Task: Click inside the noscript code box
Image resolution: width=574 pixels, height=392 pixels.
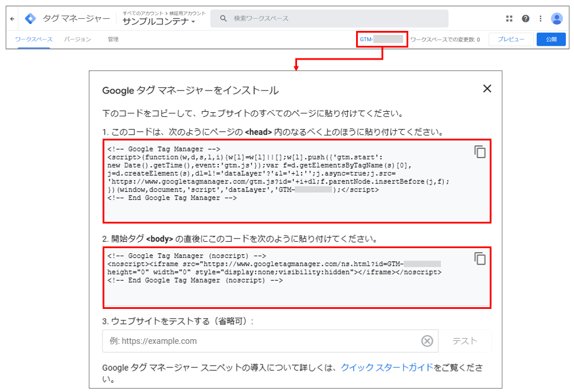Action: click(x=297, y=277)
